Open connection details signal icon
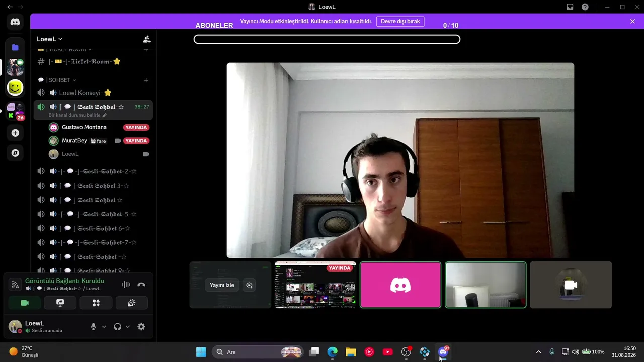 click(15, 285)
